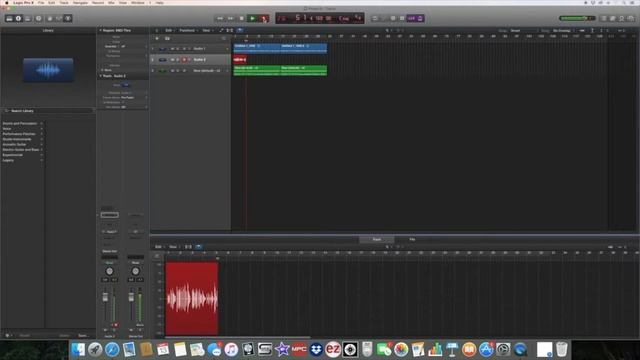The width and height of the screenshot is (640, 360).
Task: Select the first green region on track 3
Action: pyautogui.click(x=257, y=71)
